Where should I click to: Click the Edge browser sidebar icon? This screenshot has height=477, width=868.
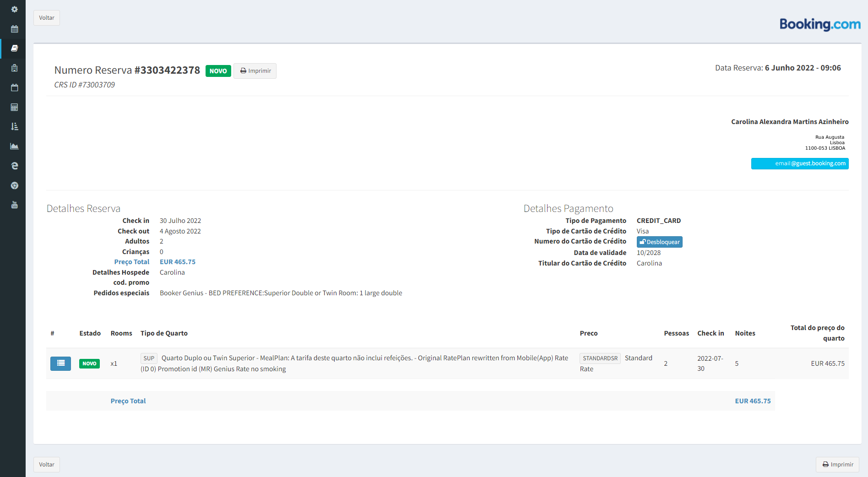click(x=14, y=166)
